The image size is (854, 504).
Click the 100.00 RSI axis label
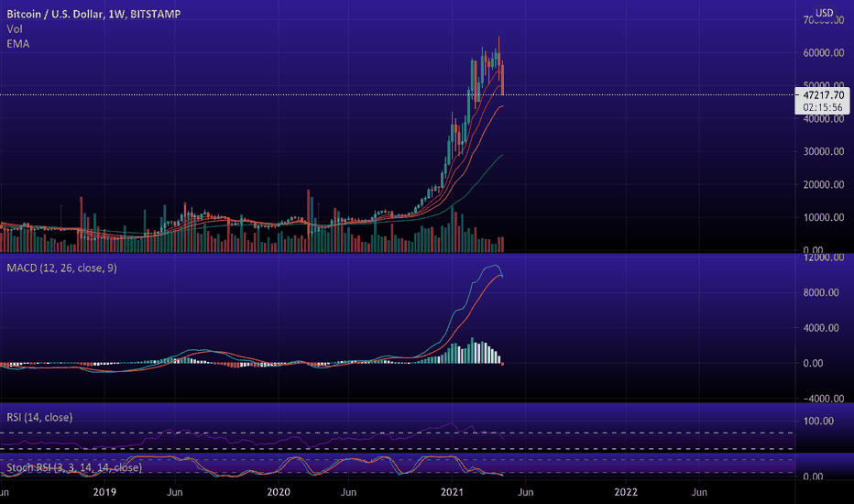click(818, 421)
